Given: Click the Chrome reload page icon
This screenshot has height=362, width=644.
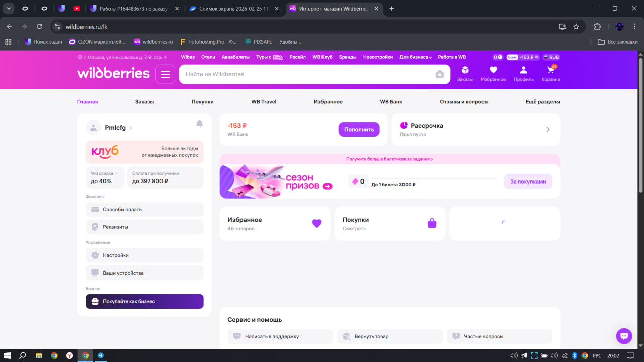Looking at the screenshot, I should [40, 27].
